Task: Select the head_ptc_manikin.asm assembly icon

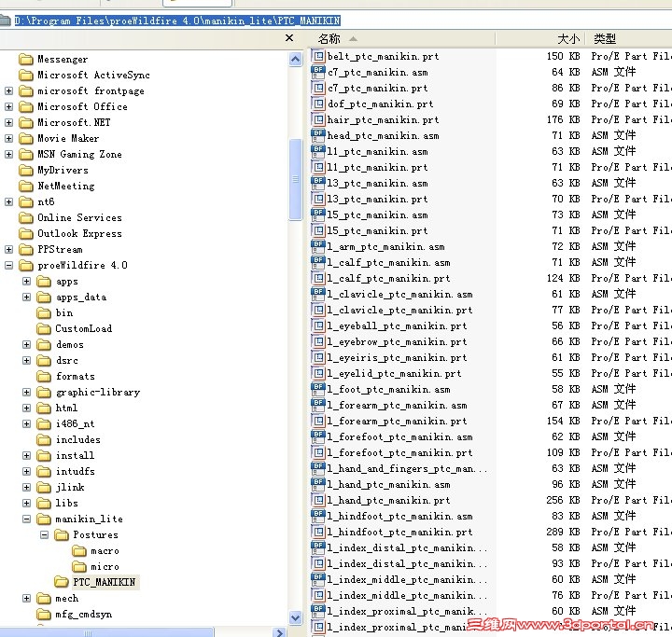Action: point(318,135)
